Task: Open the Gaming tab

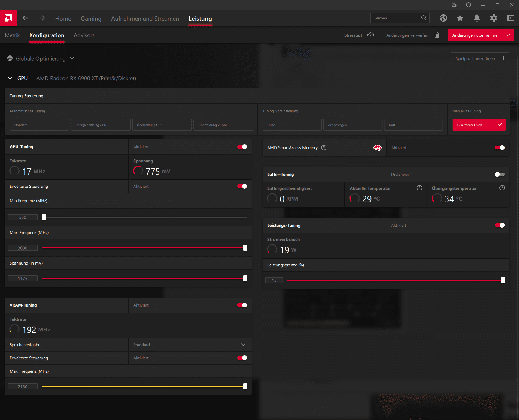Action: coord(91,19)
